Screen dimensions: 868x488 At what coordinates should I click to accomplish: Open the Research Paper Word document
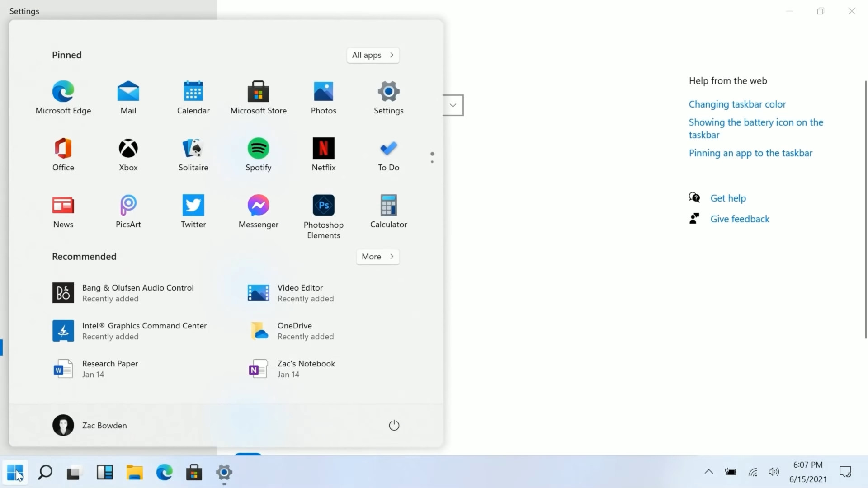95,369
